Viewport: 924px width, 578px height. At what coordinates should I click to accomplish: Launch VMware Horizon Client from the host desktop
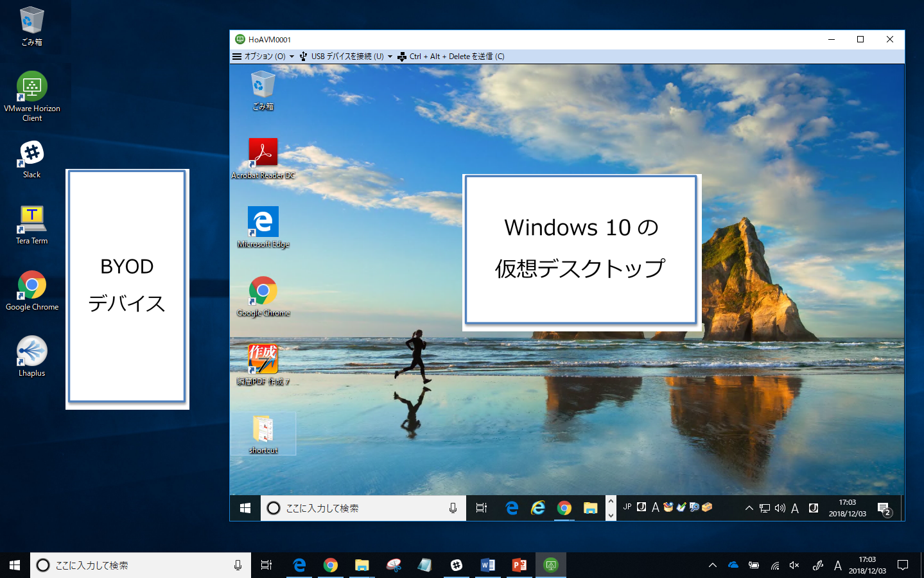click(x=31, y=87)
